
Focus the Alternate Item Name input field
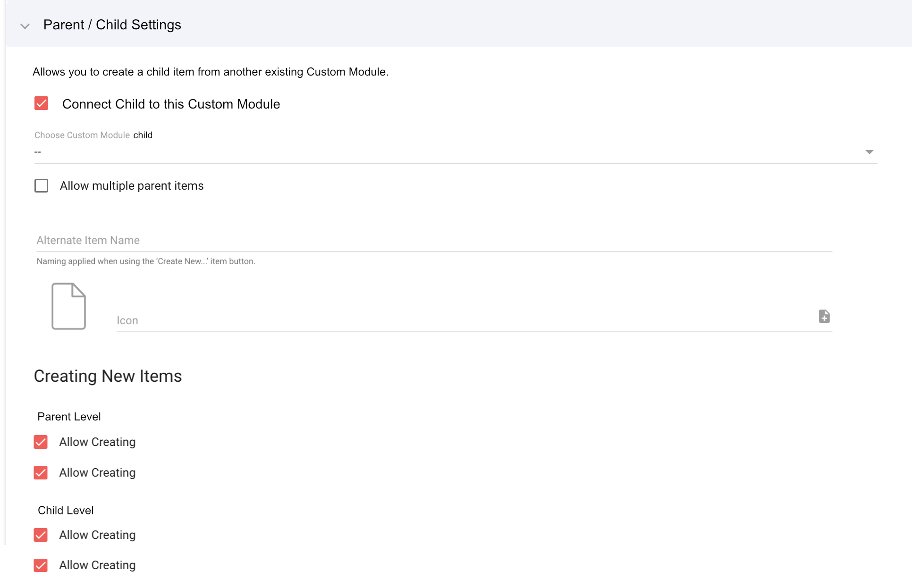coord(433,240)
